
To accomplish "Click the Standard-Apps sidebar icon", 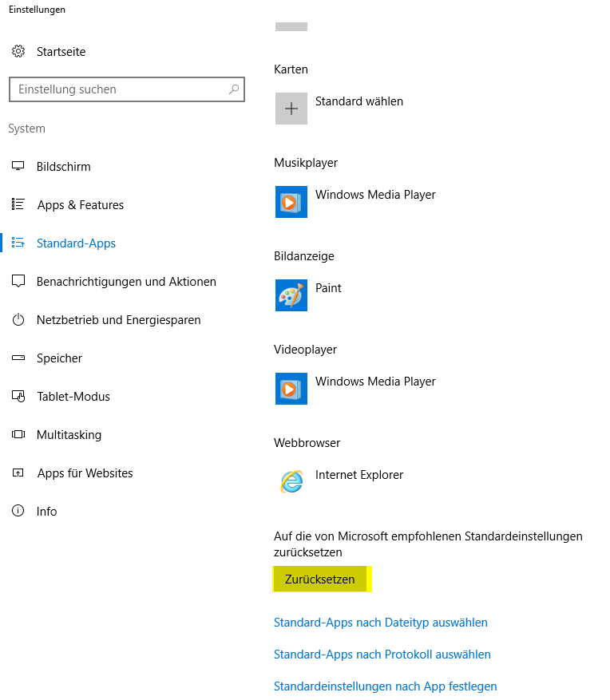I will click(x=18, y=243).
